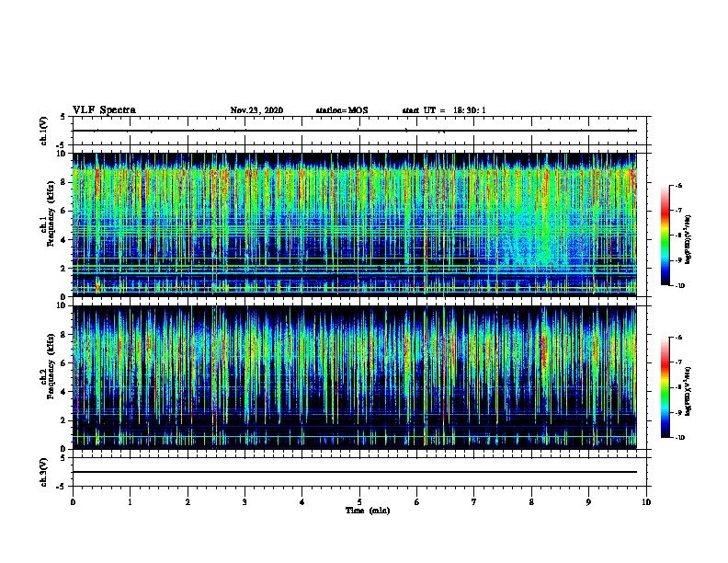Click the ch.2 spectrogram plot area
Viewport: 728px width, 563px height.
[355, 377]
